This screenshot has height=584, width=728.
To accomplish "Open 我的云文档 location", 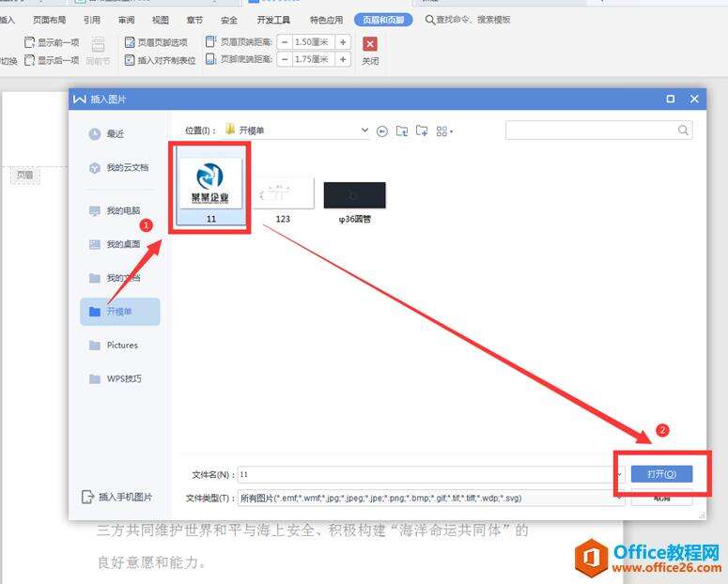I will 120,167.
